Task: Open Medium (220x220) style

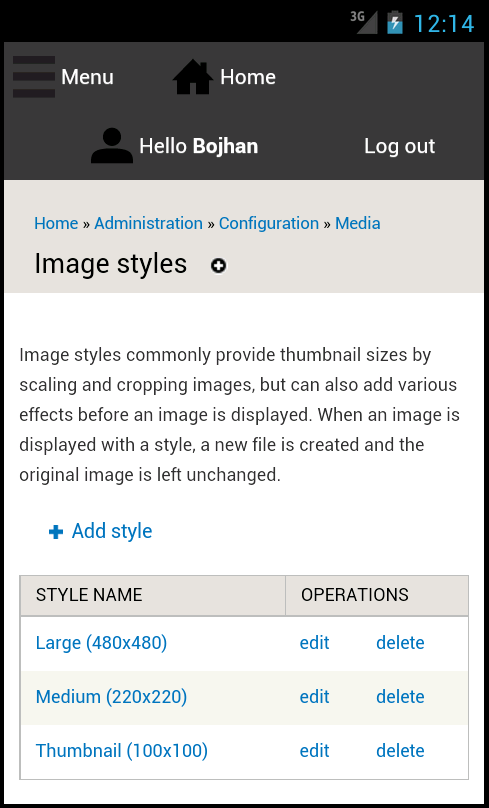Action: click(x=111, y=697)
